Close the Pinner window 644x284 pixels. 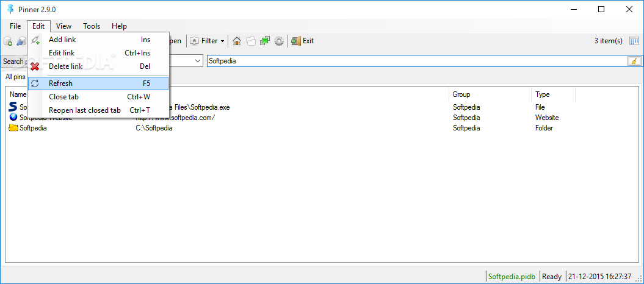(629, 9)
